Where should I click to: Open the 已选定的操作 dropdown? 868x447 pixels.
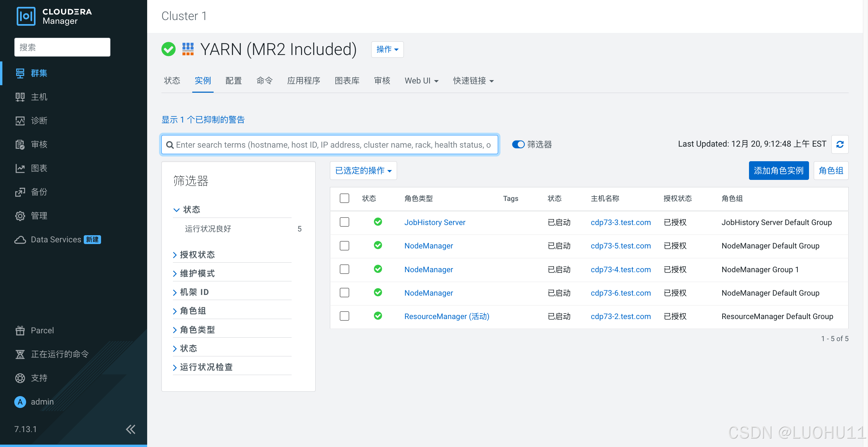tap(363, 170)
